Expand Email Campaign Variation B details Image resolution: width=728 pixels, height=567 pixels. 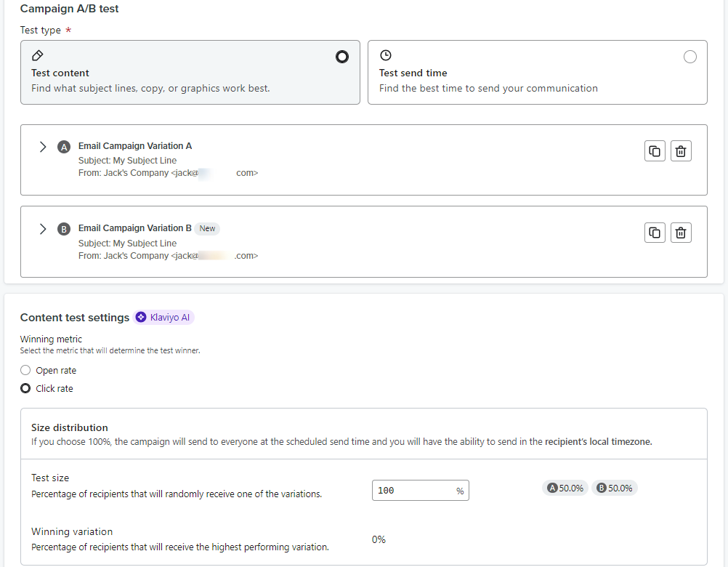pyautogui.click(x=43, y=228)
